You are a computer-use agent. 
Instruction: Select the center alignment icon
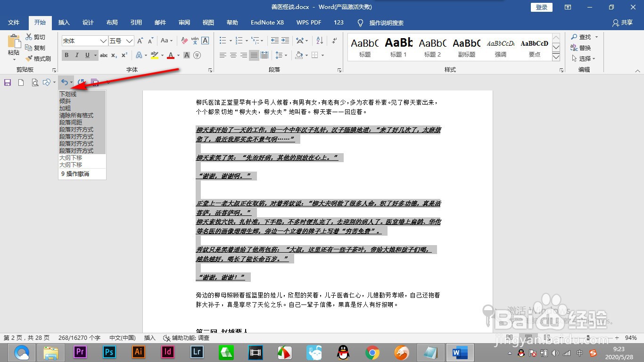point(233,55)
